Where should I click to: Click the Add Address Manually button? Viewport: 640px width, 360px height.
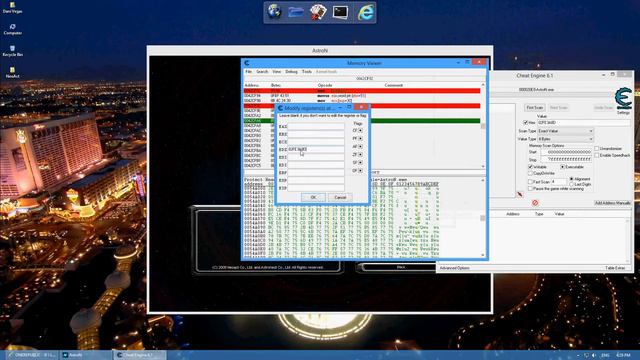(x=612, y=202)
